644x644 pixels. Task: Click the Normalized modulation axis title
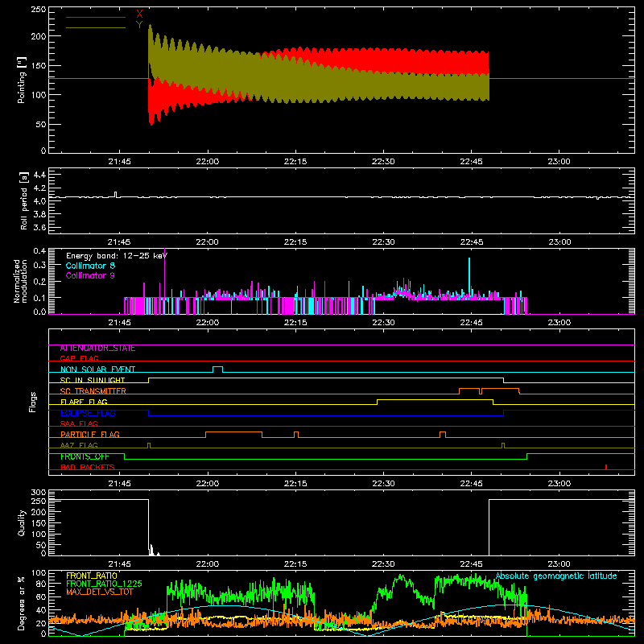[x=20, y=281]
